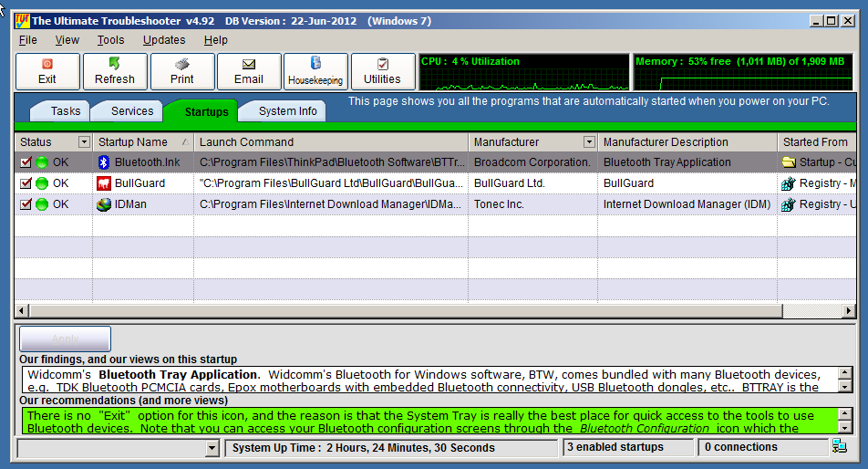The width and height of the screenshot is (868, 469).
Task: Uncheck the BullGuard startup checkbox
Action: [x=26, y=183]
